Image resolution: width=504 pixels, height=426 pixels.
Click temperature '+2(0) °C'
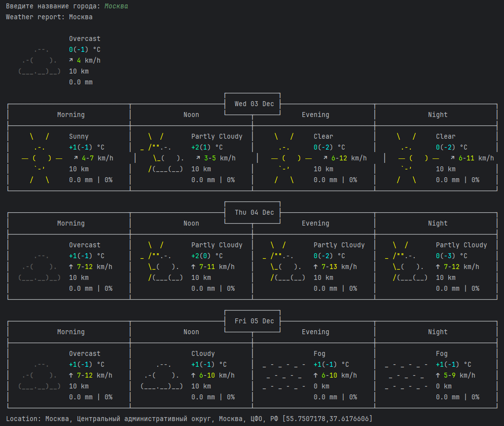click(207, 256)
